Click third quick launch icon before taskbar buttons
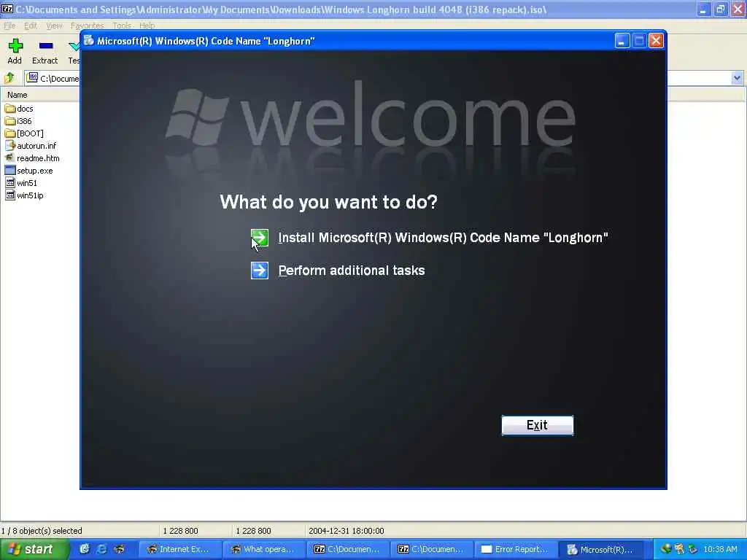This screenshot has width=747, height=560. 119,549
